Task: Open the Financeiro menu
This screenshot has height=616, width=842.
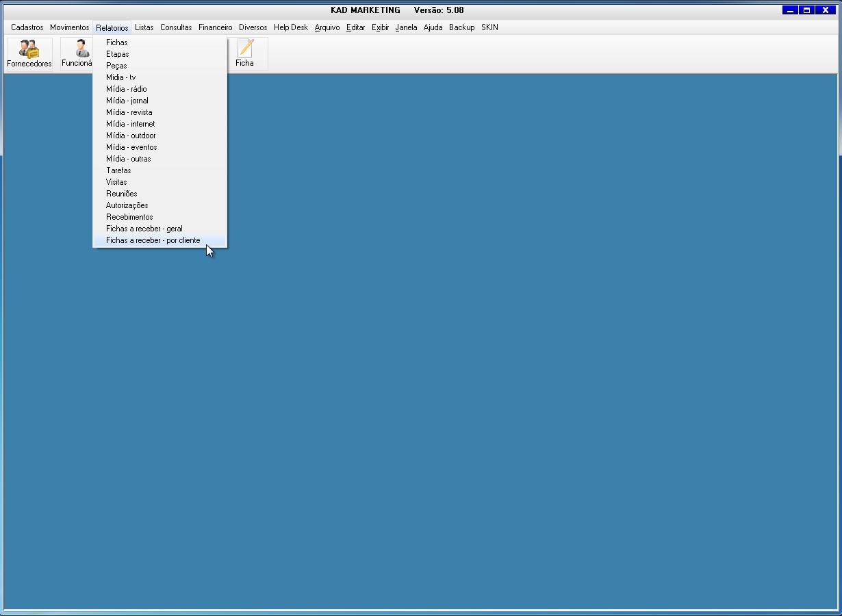Action: point(216,27)
